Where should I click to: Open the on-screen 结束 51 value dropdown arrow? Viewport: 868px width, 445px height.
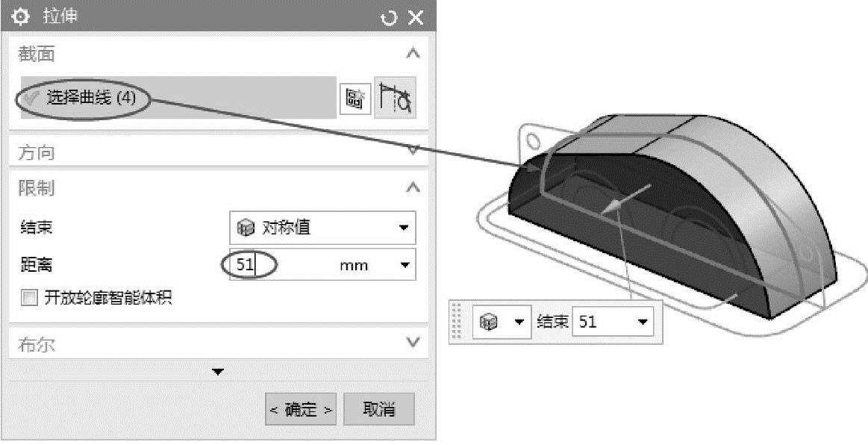click(x=643, y=322)
